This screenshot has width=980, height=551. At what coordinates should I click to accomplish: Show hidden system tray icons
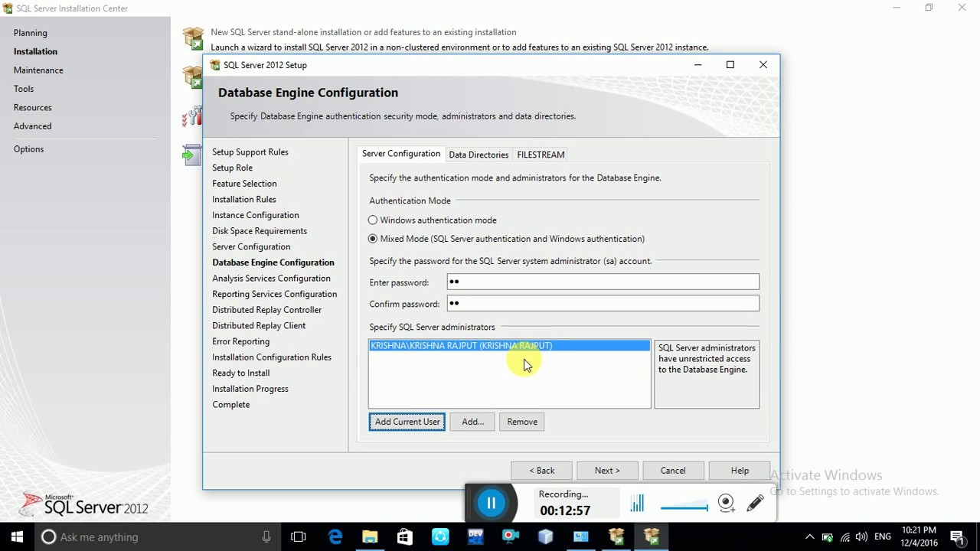[x=809, y=536]
